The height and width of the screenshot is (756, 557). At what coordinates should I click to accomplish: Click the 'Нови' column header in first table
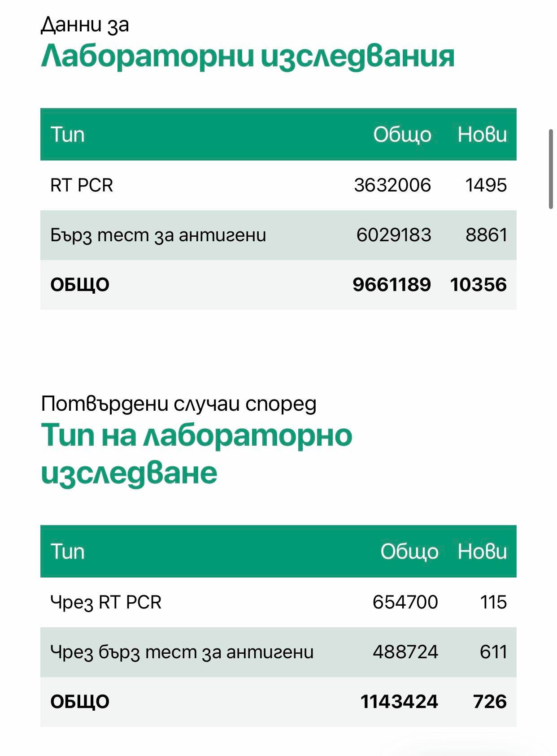pos(482,135)
